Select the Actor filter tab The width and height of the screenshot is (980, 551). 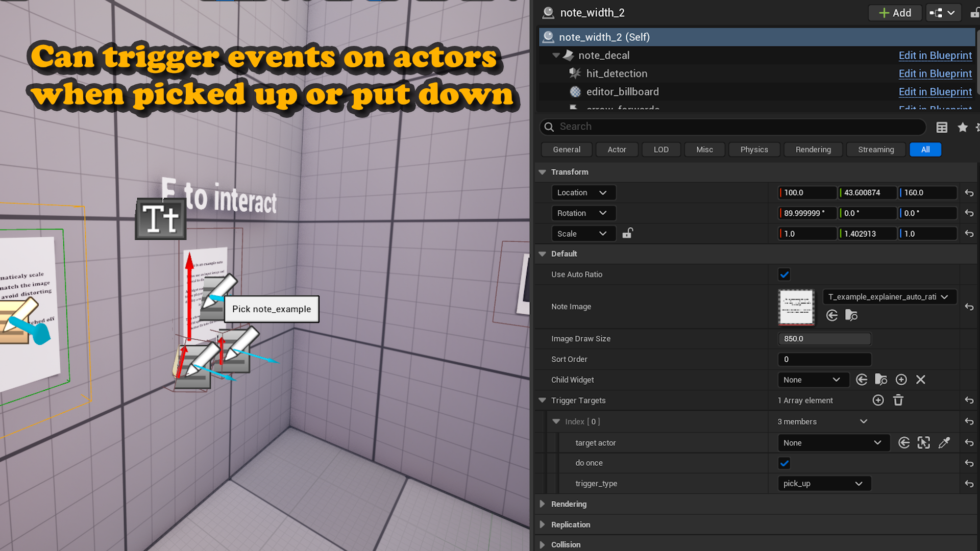click(x=617, y=149)
